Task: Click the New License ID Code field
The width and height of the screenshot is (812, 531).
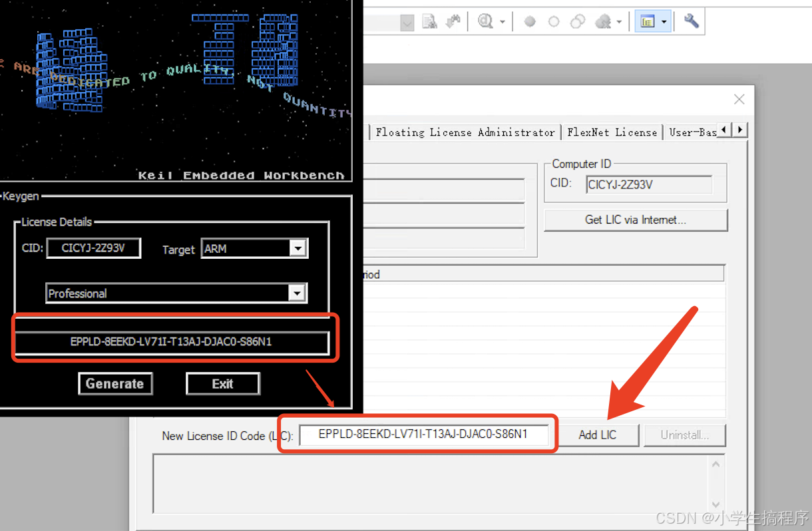Action: pos(423,435)
